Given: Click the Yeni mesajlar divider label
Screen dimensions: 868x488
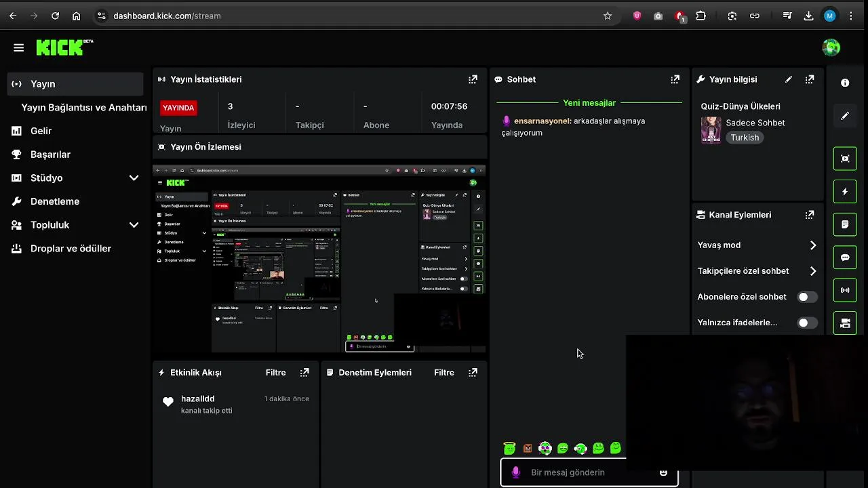Looking at the screenshot, I should click(589, 103).
